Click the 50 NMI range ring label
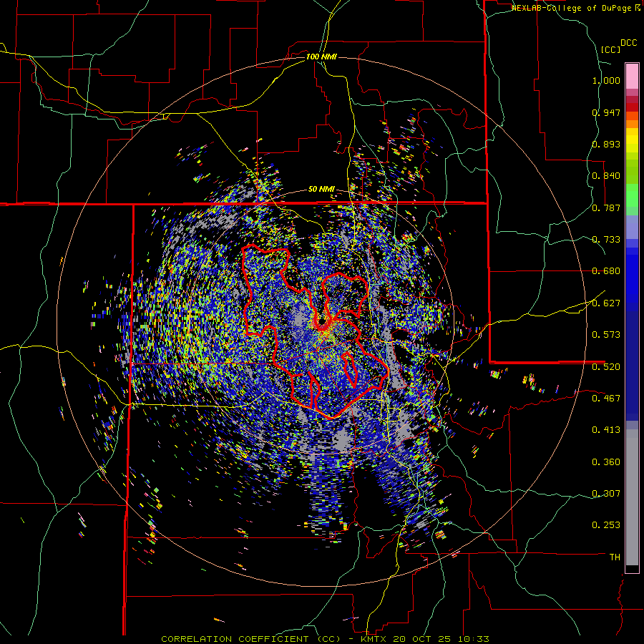 coord(321,190)
